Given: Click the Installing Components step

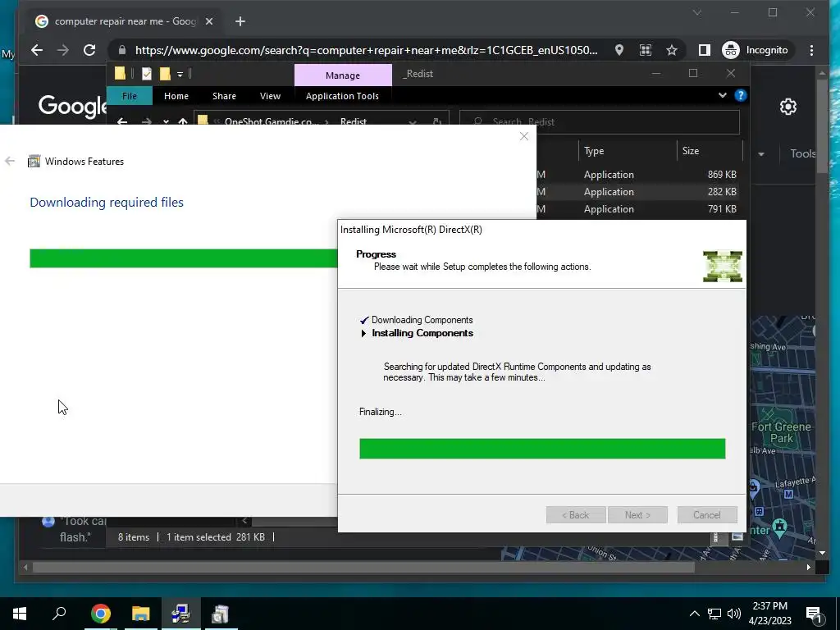Looking at the screenshot, I should tap(422, 333).
